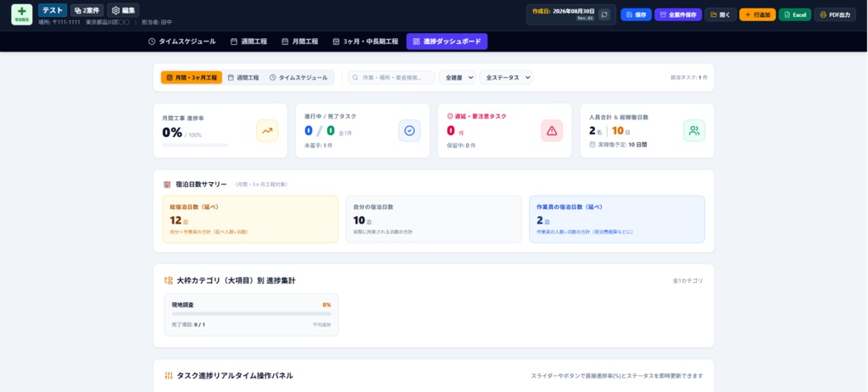Save with the blue 保存 button
The image size is (868, 392).
tap(636, 15)
